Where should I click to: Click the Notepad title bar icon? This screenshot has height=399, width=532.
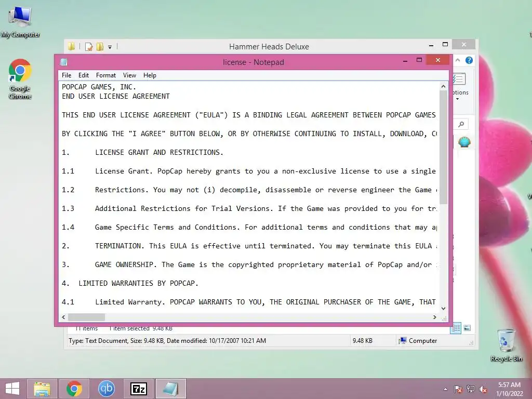(63, 62)
